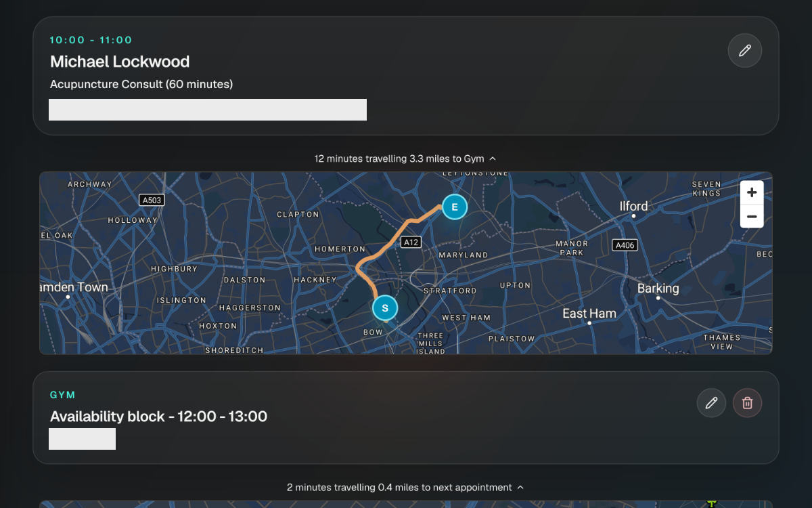Click the route end marker E
Image resolution: width=812 pixels, height=508 pixels.
point(455,207)
